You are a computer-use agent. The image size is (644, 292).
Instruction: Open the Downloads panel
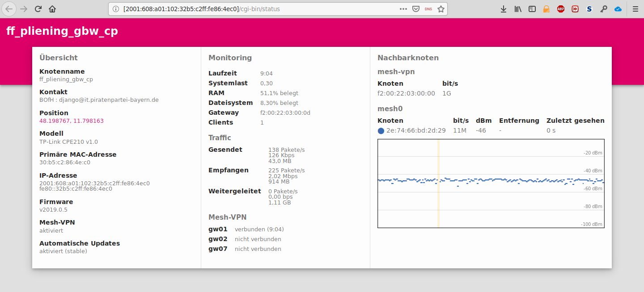504,9
